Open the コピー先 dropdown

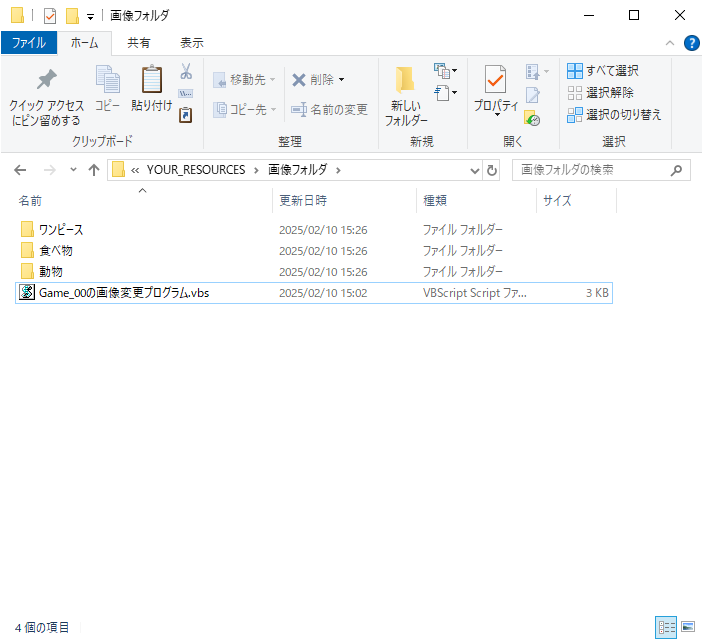tap(244, 109)
